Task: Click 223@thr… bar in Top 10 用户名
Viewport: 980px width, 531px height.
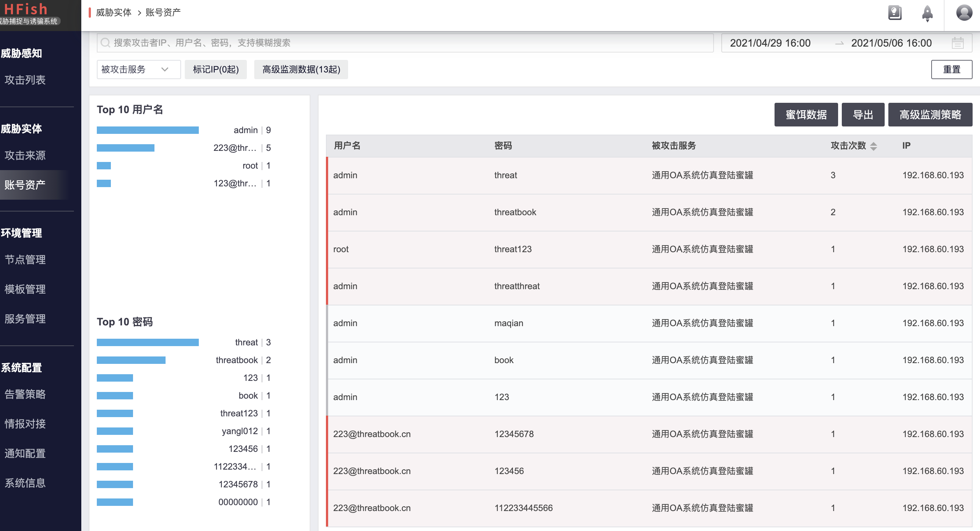Action: [126, 148]
